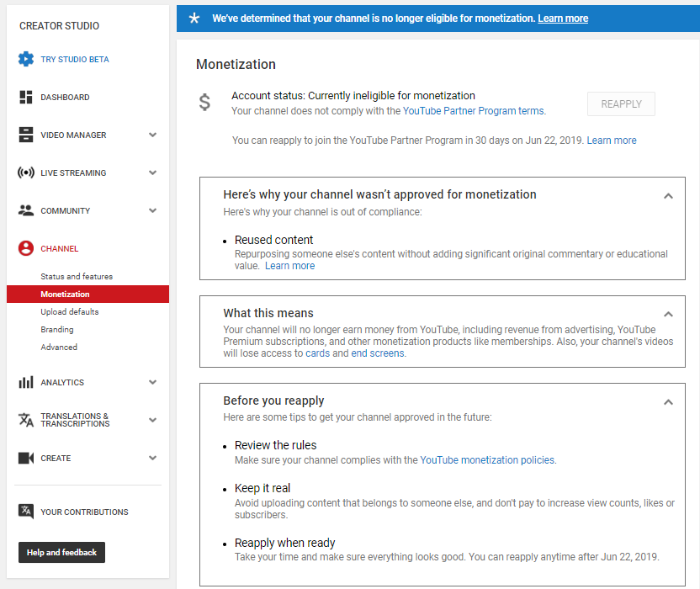Viewport: 700px width, 589px height.
Task: Click 'Account status: Currently ineligible for monetization' text
Action: (353, 96)
